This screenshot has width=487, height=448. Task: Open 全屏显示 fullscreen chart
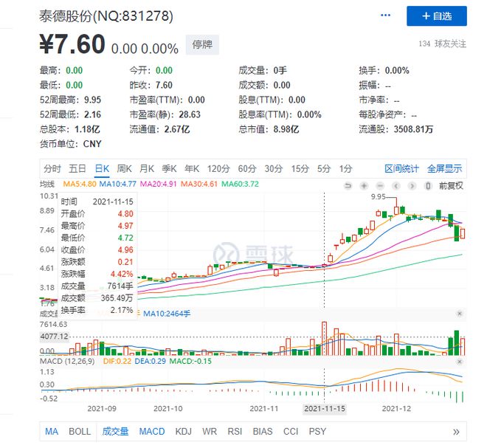click(444, 169)
